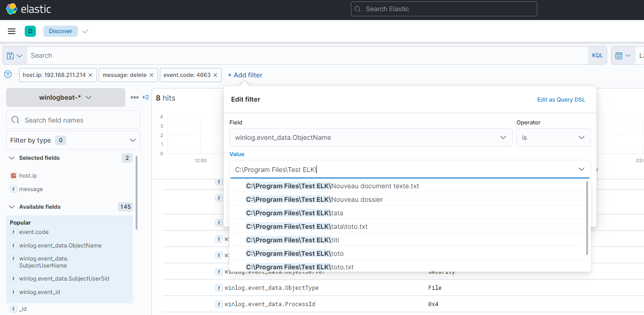
Task: Open the saved queries disk menu
Action: (x=14, y=55)
